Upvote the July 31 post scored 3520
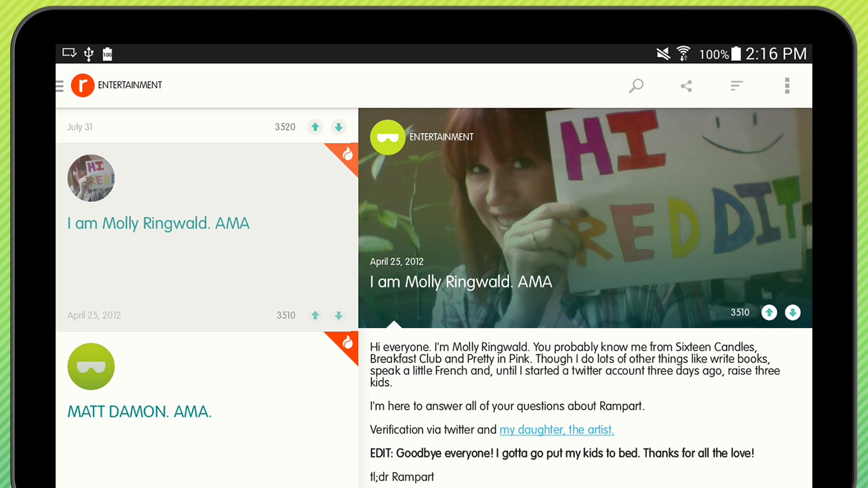Image resolution: width=868 pixels, height=488 pixels. tap(315, 127)
